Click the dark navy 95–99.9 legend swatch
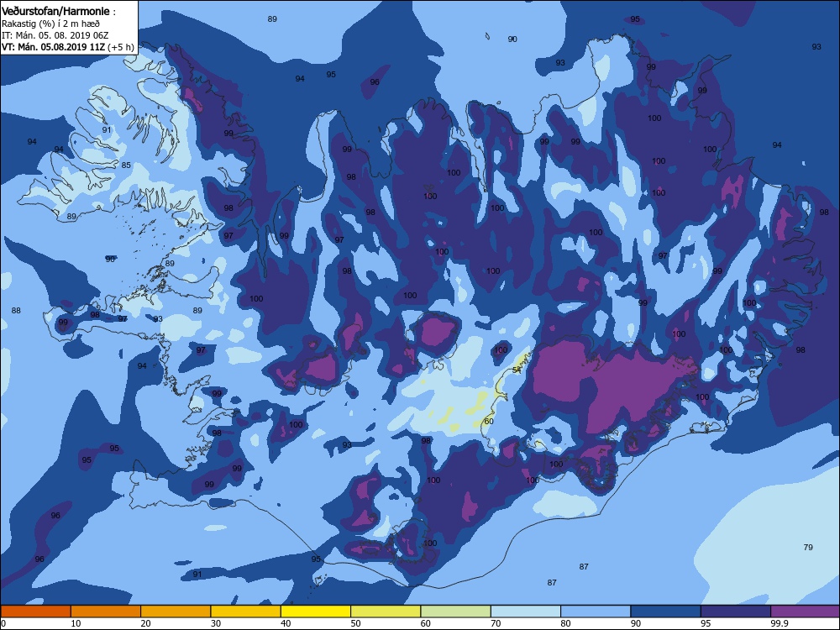 tap(736, 612)
